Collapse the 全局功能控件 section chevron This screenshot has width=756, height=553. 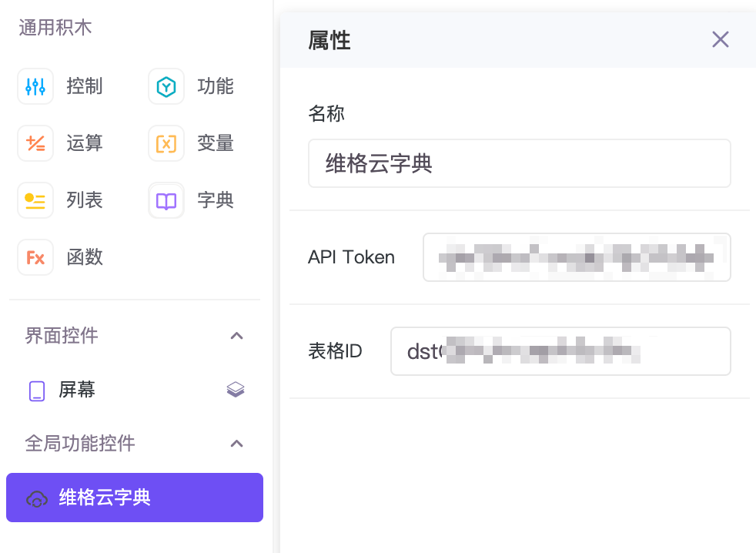[x=237, y=444]
